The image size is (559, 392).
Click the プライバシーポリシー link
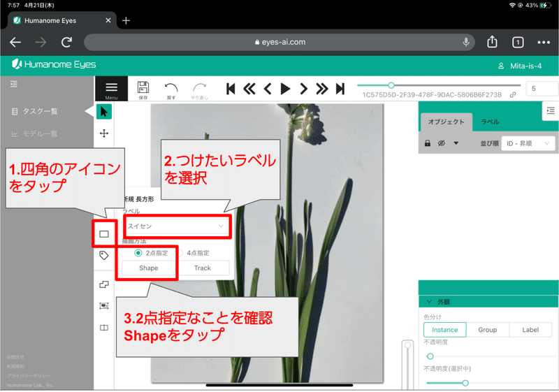point(29,376)
